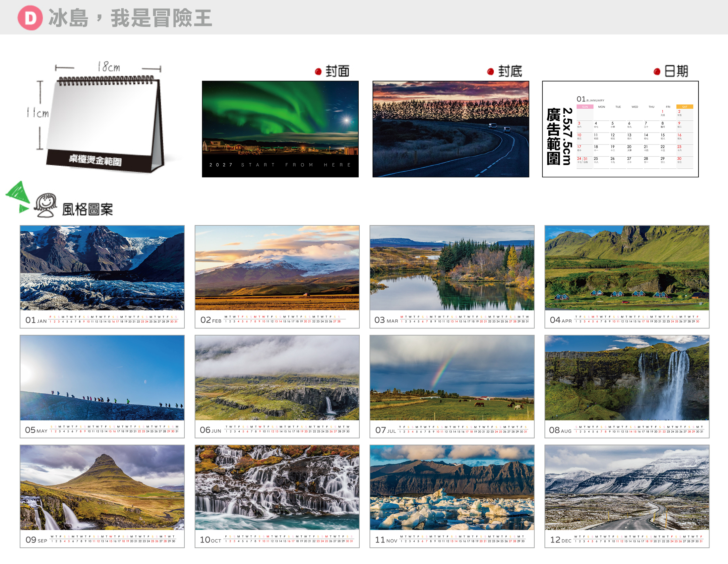Click the red dot beside 封底
Viewport: 728px width, 564px height.
[490, 71]
